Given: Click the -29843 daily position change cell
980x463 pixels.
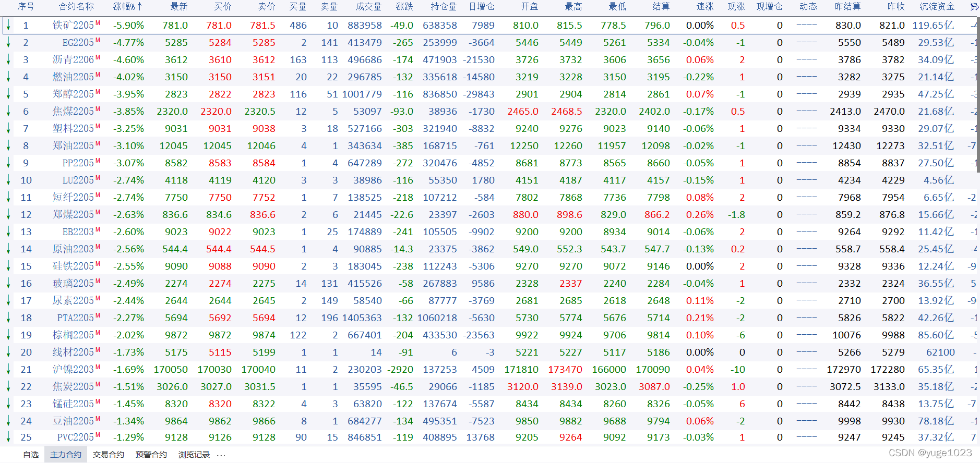Looking at the screenshot, I should click(479, 94).
